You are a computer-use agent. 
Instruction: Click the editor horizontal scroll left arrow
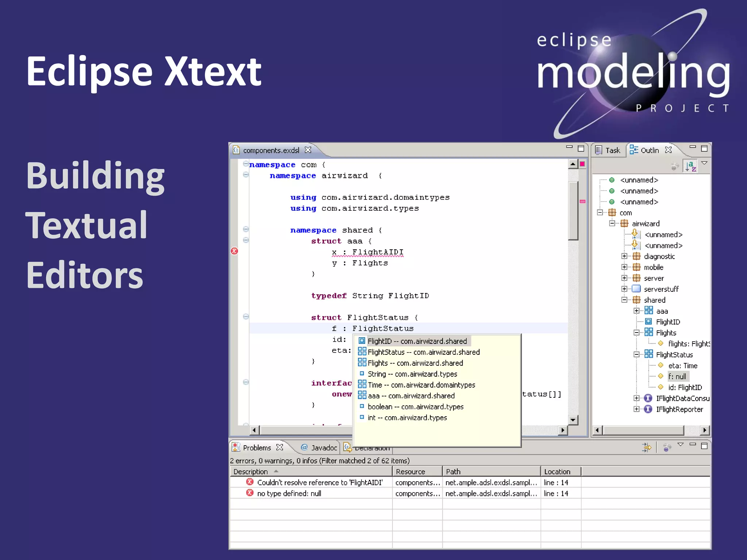[x=254, y=430]
